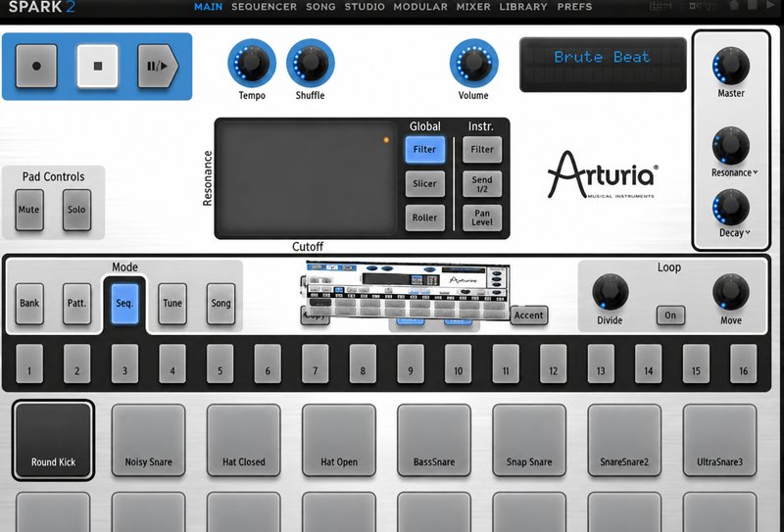Toggle sequencer step 9

pyautogui.click(x=411, y=363)
